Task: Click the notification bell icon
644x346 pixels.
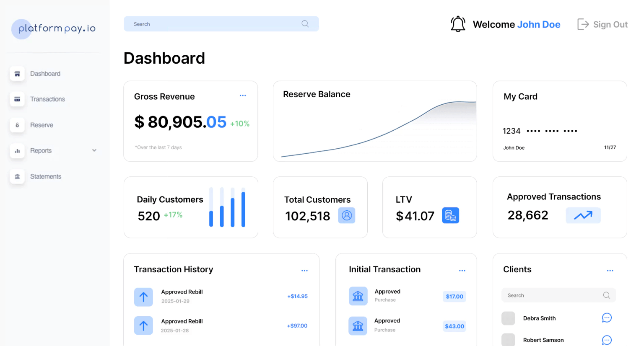Action: (458, 24)
